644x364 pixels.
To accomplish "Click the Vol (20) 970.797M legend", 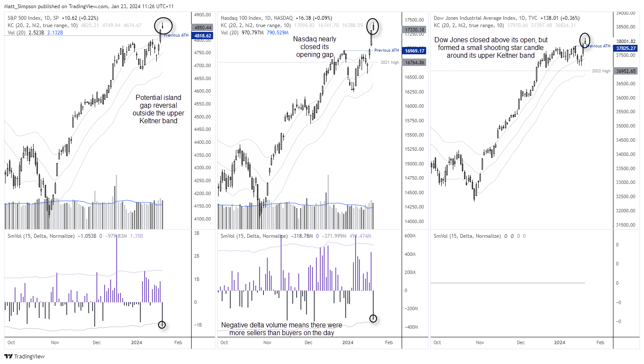I will 254,33.
